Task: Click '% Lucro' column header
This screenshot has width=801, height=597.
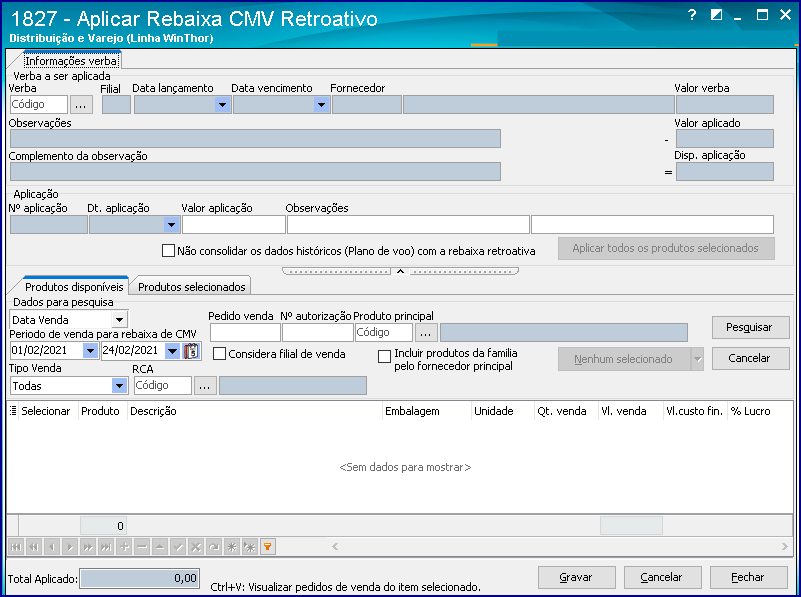Action: [759, 411]
